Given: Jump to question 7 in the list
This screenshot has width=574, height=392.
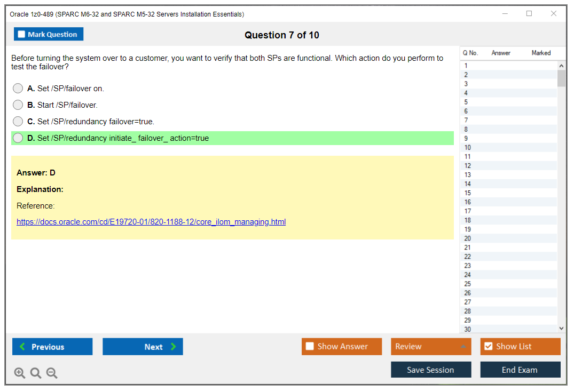Looking at the screenshot, I should point(466,120).
